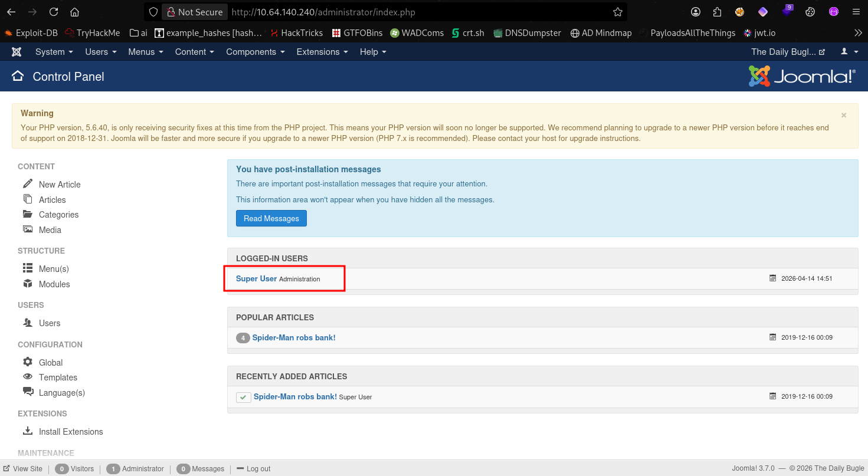Open the Modules sidebar link

[54, 284]
